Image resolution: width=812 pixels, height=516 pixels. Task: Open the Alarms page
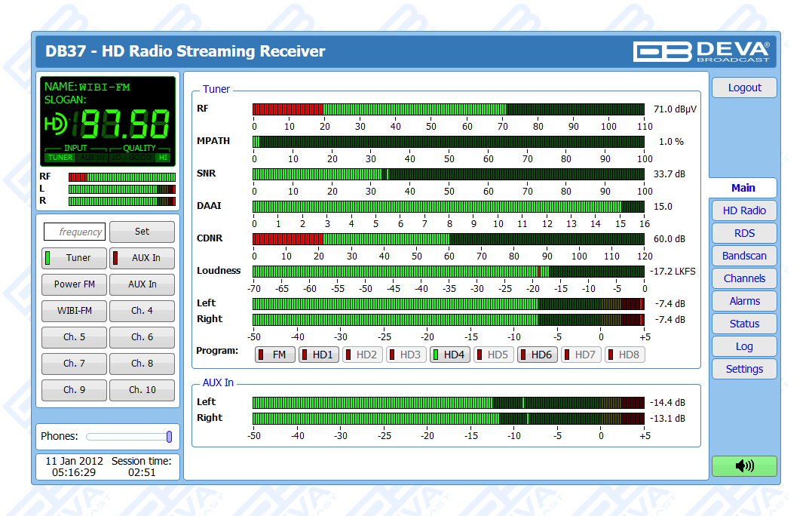tap(743, 301)
